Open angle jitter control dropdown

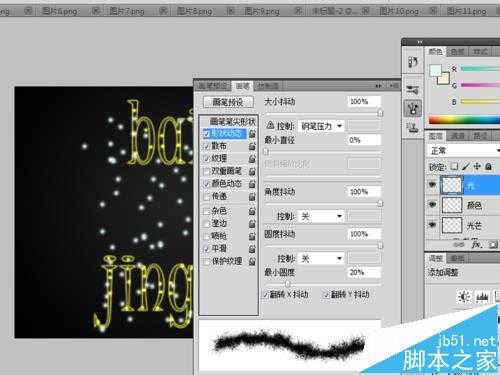point(321,217)
